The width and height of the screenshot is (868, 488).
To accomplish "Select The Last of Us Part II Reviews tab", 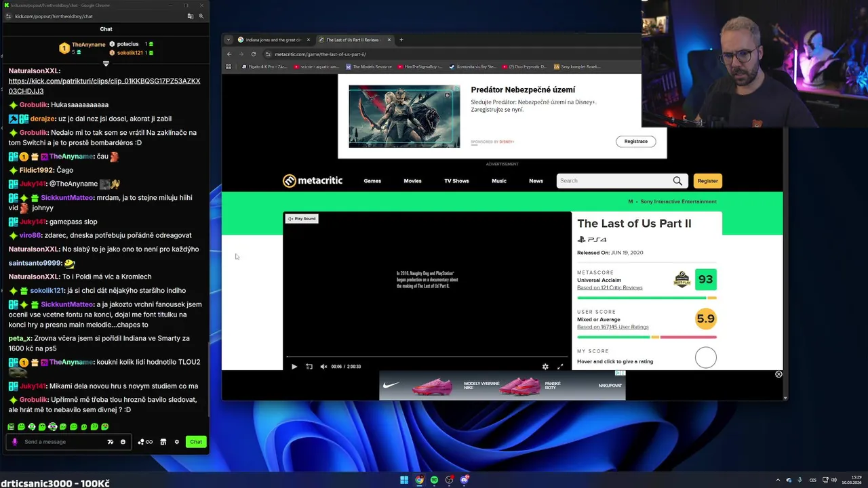I will 353,40.
